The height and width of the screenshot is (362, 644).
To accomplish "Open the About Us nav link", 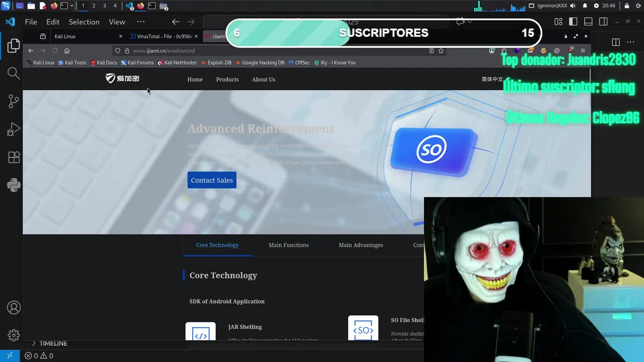I will click(264, 79).
